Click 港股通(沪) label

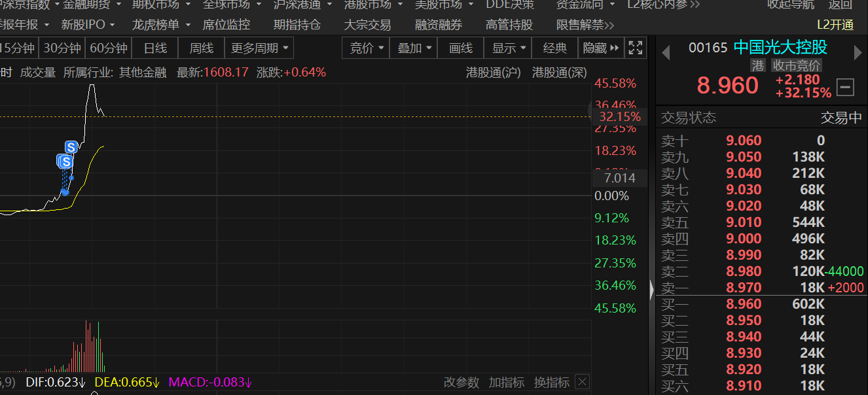click(494, 72)
